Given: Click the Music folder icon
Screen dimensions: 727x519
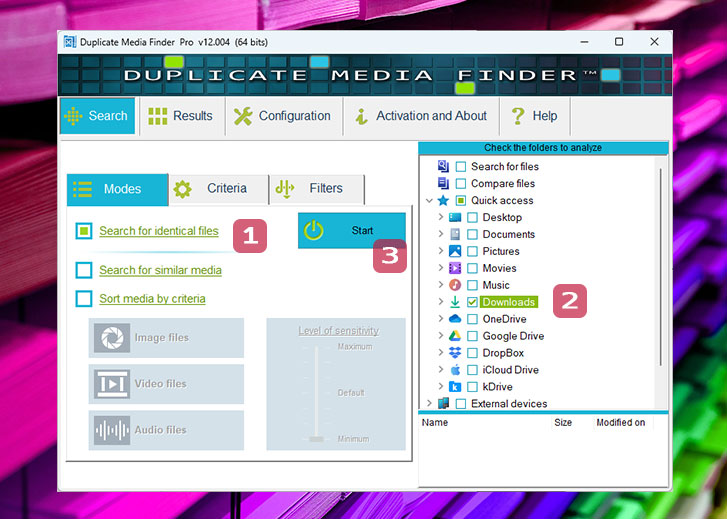Looking at the screenshot, I should (x=455, y=285).
